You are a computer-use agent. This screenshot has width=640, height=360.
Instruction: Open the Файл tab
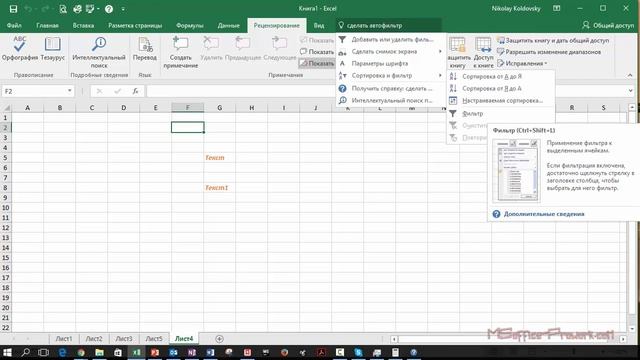coord(14,25)
